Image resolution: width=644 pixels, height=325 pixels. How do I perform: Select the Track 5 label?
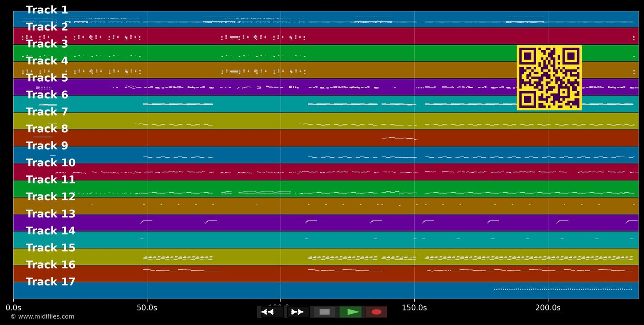coord(47,78)
